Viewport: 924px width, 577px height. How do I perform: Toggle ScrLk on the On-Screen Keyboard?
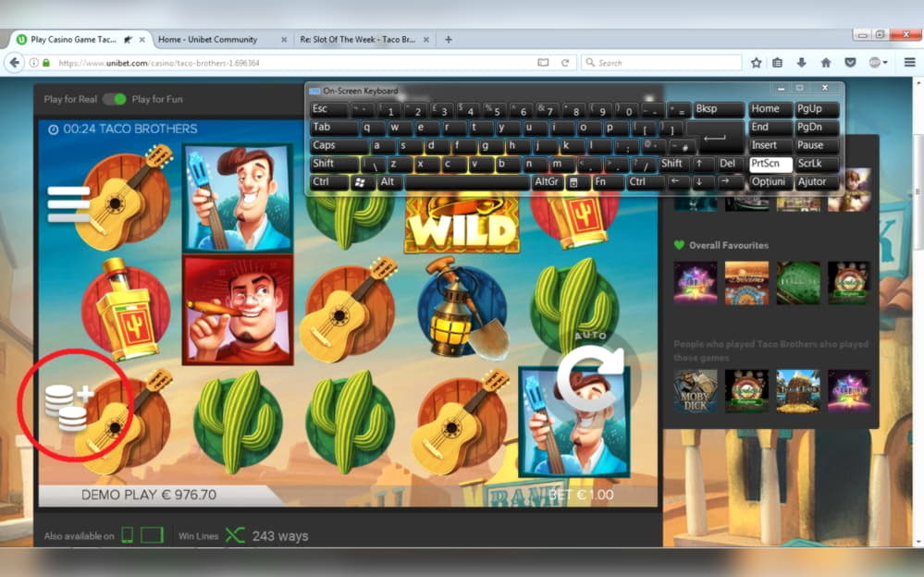tap(817, 164)
